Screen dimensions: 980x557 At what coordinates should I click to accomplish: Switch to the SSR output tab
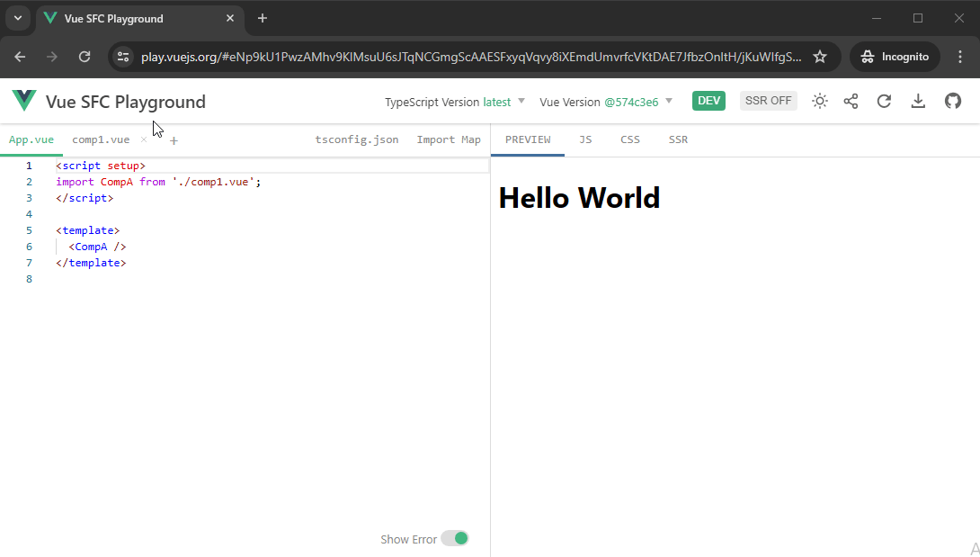[x=678, y=139]
